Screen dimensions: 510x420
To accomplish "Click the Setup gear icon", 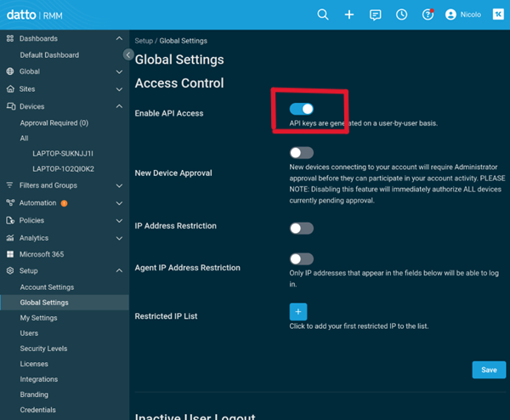I will tap(10, 270).
